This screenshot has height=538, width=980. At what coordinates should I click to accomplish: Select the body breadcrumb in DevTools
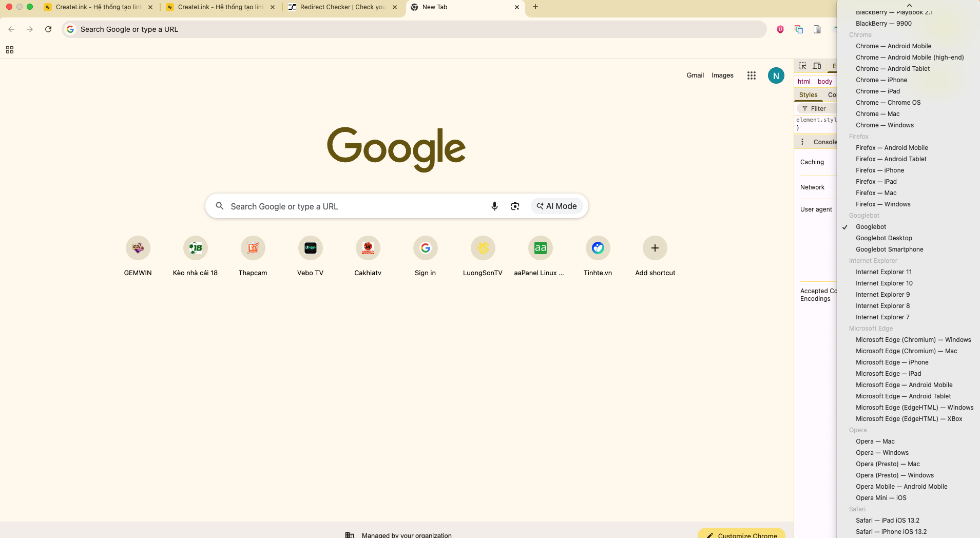[x=825, y=82]
